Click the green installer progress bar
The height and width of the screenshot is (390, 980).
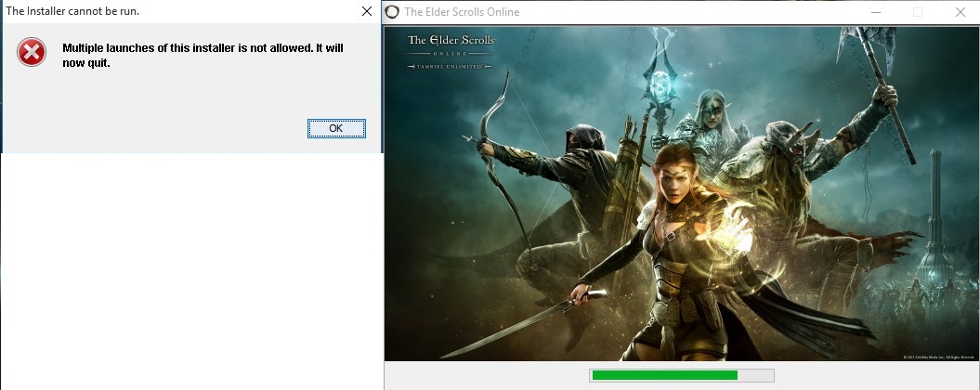tap(682, 375)
